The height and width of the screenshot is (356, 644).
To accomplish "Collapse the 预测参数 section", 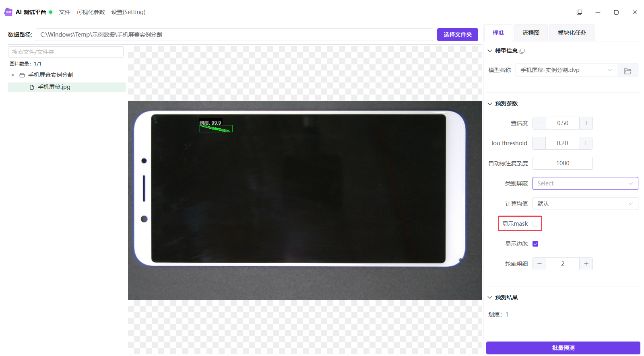I will 490,104.
